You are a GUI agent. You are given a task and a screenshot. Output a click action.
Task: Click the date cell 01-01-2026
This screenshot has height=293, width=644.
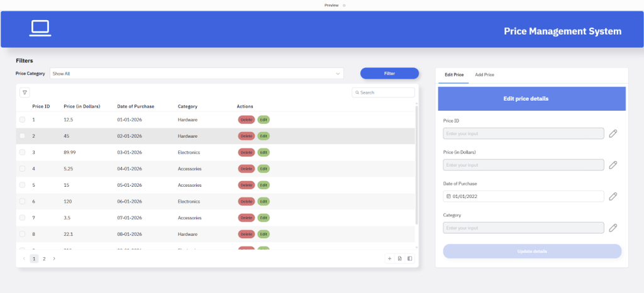point(130,119)
